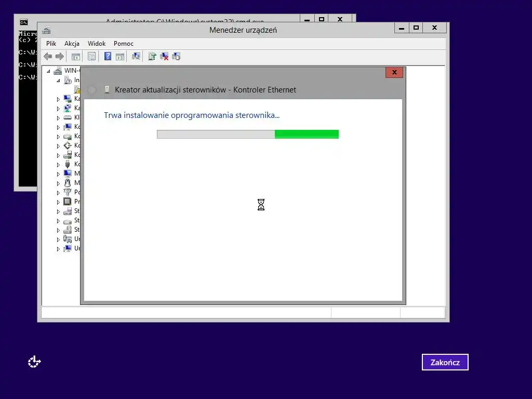Screen dimensions: 532x399
Task: Select the network adapters icon in tree
Action: tap(68, 108)
